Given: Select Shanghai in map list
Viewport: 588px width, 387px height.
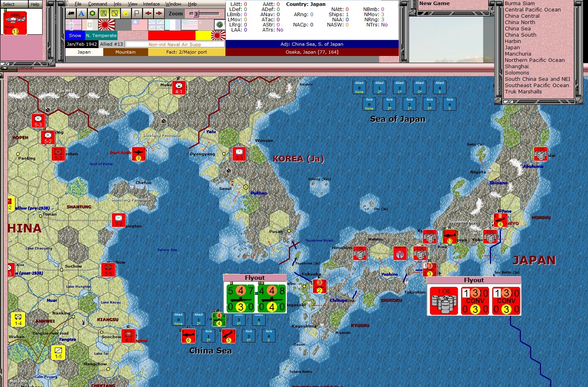Looking at the screenshot, I should tap(517, 66).
